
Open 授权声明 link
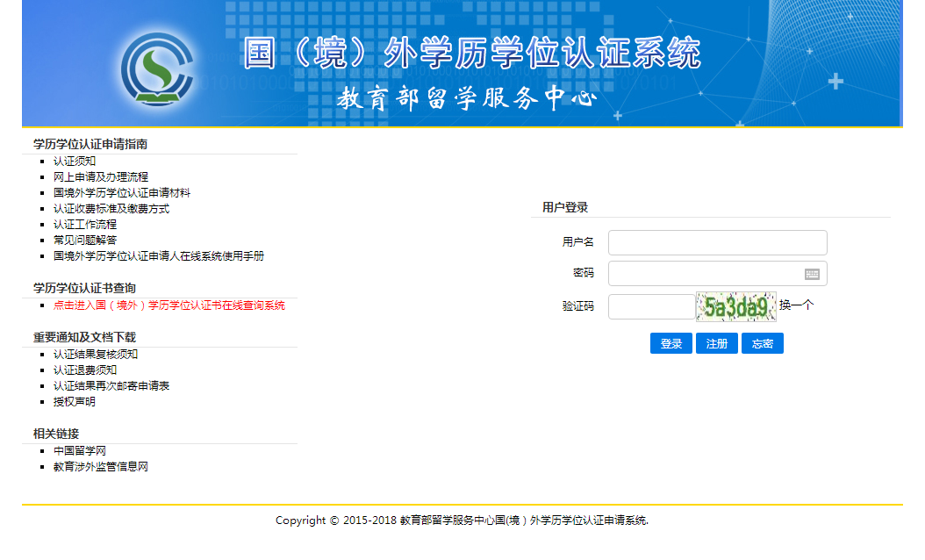point(75,402)
